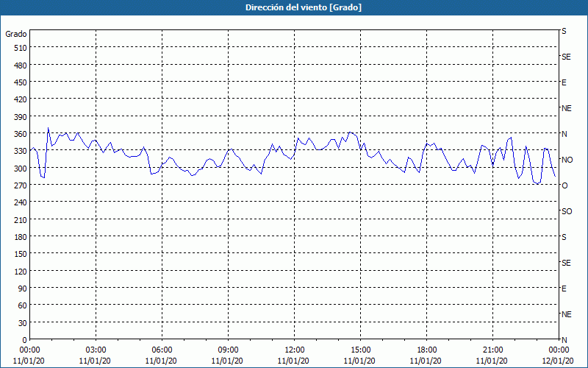
Task: Click the 30 y-axis tick label
Action: (23, 323)
